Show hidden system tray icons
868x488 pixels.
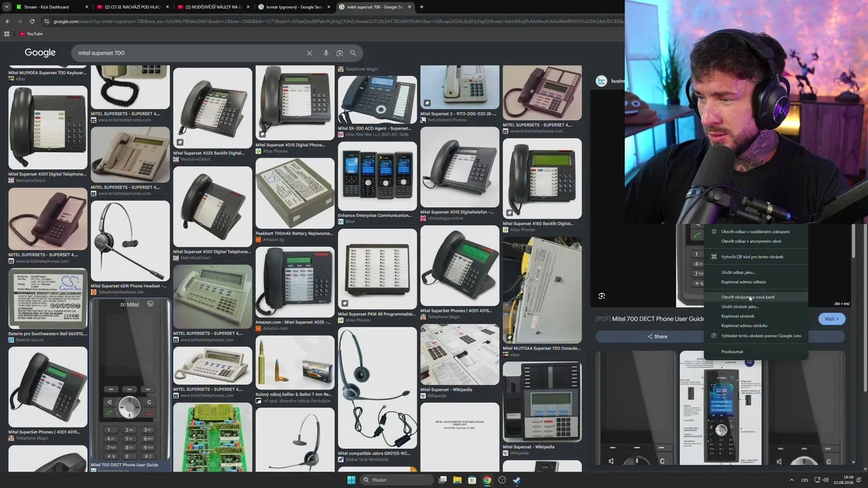pyautogui.click(x=791, y=480)
